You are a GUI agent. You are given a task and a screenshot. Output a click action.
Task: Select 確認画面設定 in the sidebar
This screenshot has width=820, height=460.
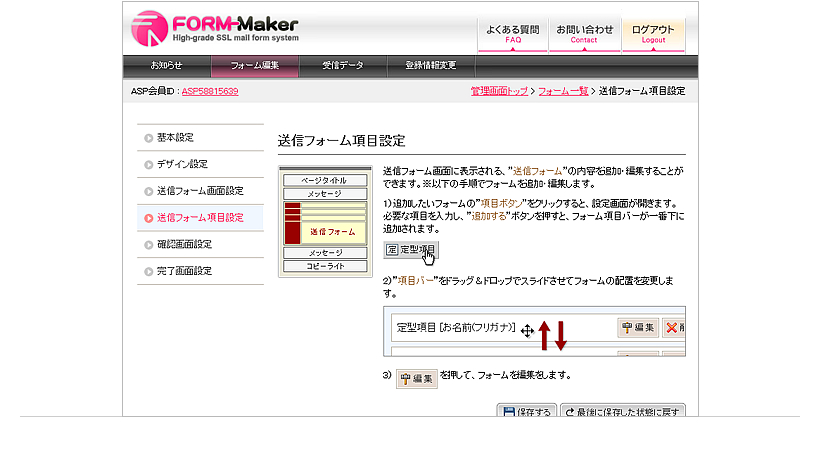pos(200,244)
